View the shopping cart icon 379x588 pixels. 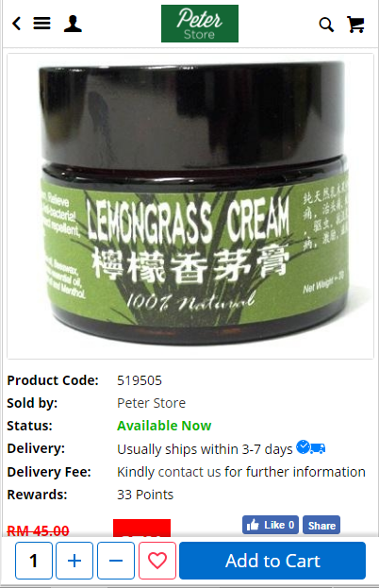[355, 25]
